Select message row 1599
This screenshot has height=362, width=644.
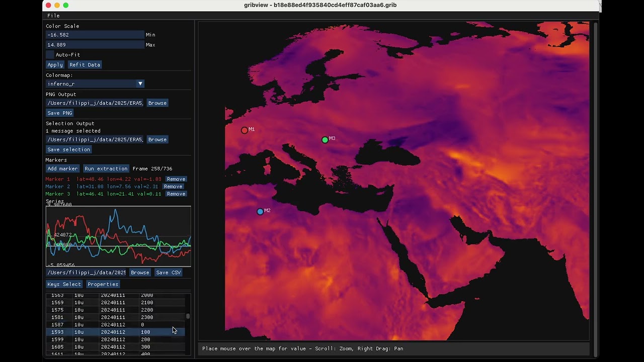[115, 339]
